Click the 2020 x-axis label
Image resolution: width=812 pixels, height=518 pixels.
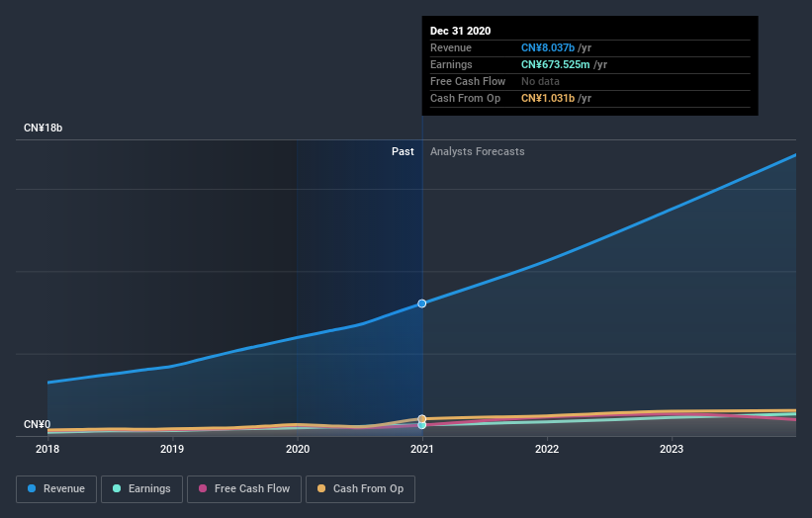point(298,449)
